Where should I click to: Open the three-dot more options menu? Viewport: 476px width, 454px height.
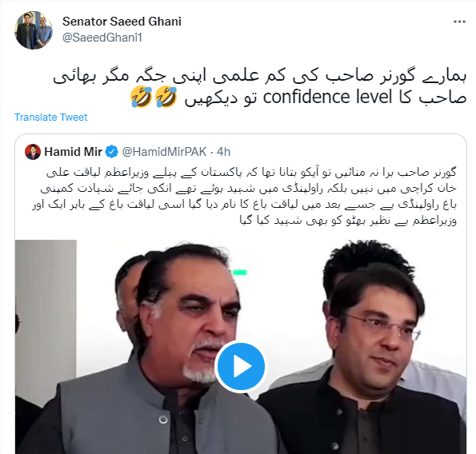point(459,22)
